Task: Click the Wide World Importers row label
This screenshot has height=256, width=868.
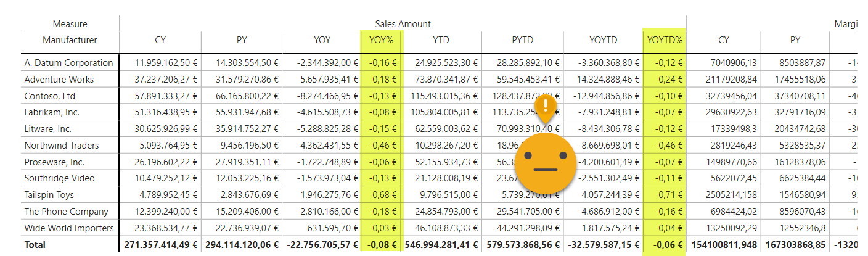Action: pos(69,228)
